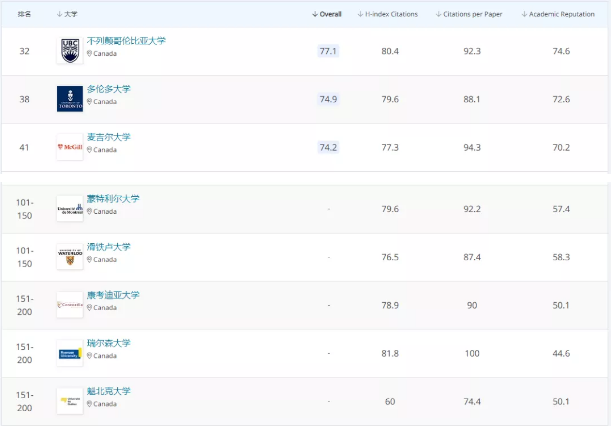Image resolution: width=615 pixels, height=426 pixels.
Task: Select the Citations per Paper value 100
Action: [472, 353]
